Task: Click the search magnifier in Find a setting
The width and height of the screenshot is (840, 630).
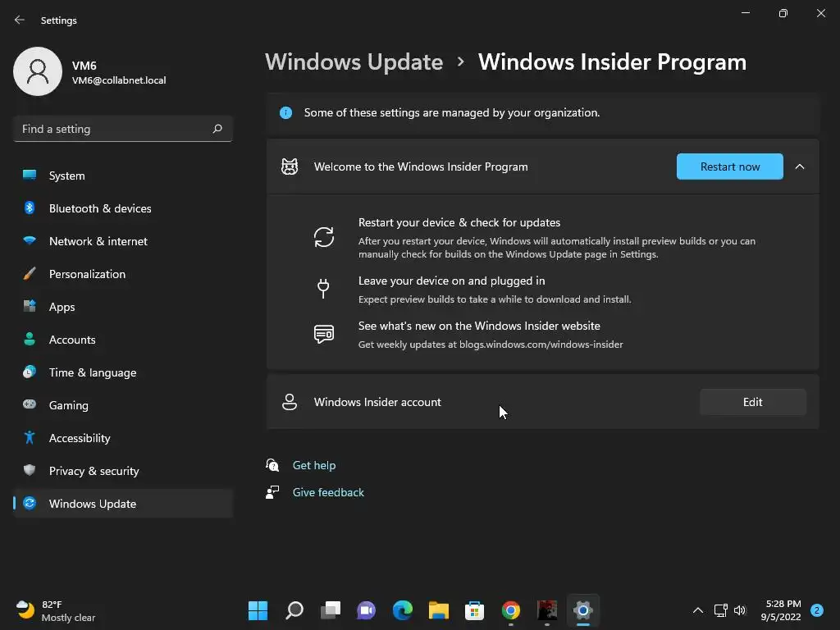Action: (x=217, y=129)
